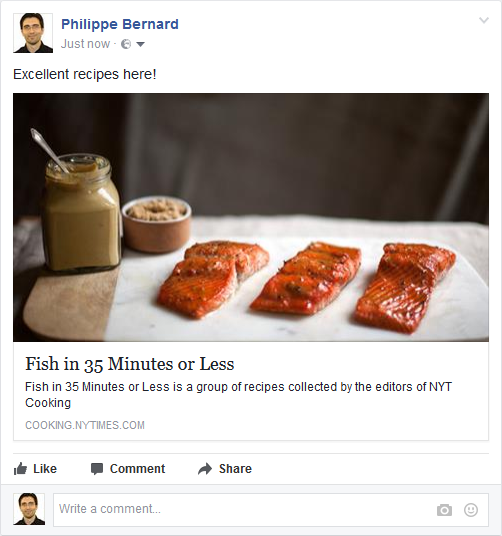Open "Fish in 35 Minutes or Less" headline

click(x=130, y=364)
